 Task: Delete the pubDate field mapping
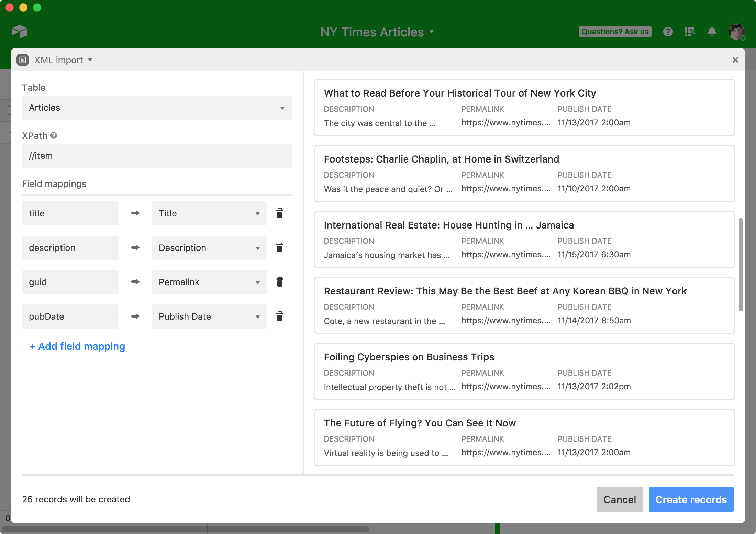[x=280, y=316]
